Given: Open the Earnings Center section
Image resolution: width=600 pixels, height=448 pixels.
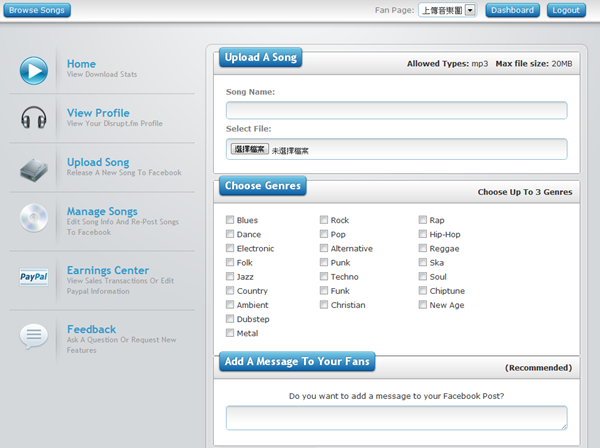Looking at the screenshot, I should click(x=108, y=270).
